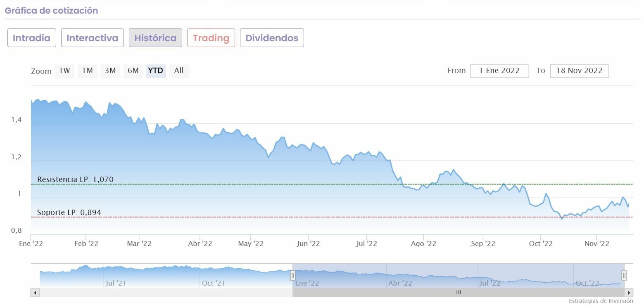Viewport: 644px width, 305px height.
Task: Select the Histórica chart tab
Action: 155,38
